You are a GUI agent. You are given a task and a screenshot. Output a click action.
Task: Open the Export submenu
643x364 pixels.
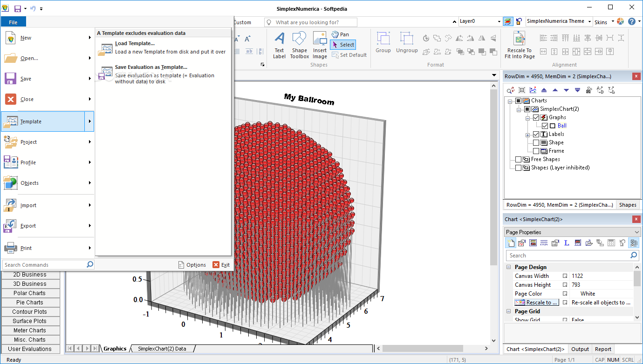pyautogui.click(x=47, y=226)
